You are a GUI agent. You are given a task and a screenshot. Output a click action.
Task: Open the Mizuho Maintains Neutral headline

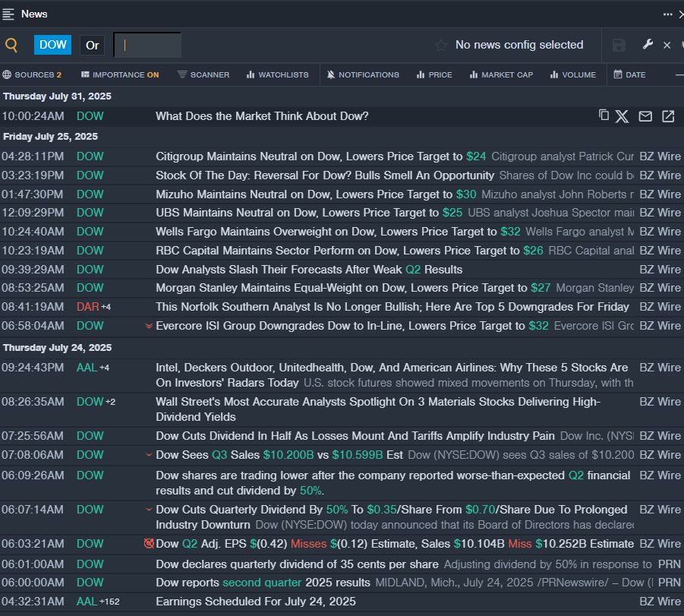tap(316, 194)
